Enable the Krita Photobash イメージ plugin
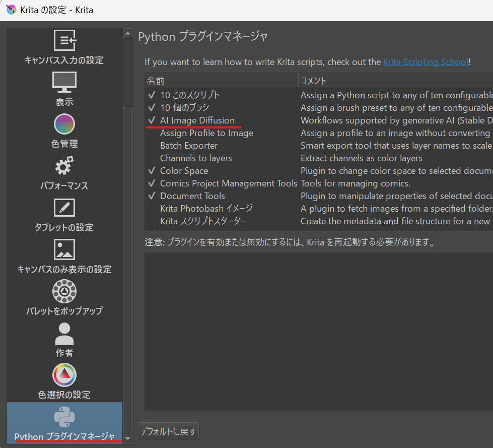This screenshot has width=493, height=448. (x=152, y=208)
